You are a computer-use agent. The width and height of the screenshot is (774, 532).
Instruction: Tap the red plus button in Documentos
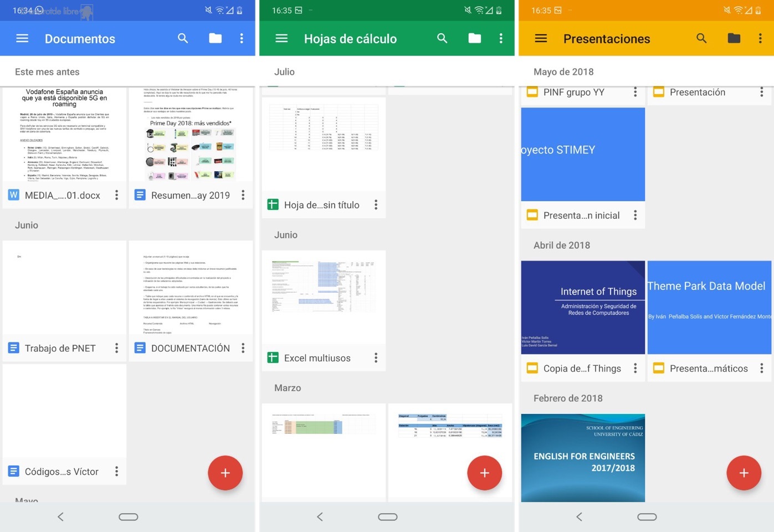[225, 473]
